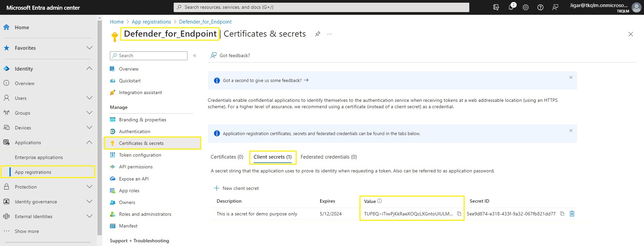
Task: Collapse the Identity section
Action: (89, 69)
